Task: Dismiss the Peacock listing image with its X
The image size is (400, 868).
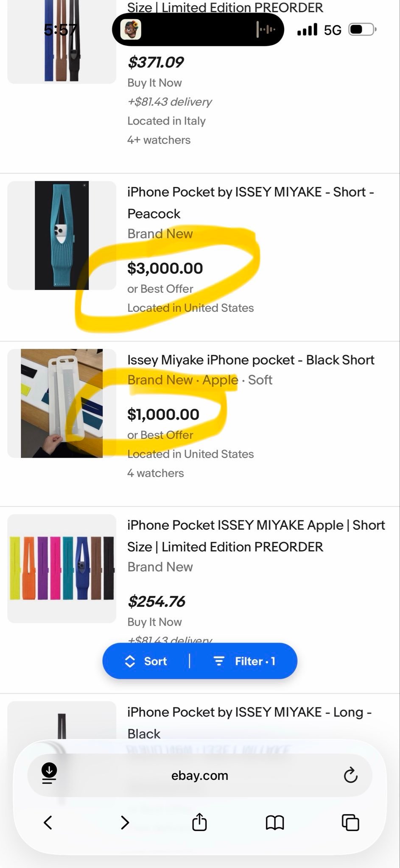Action: pos(84,185)
